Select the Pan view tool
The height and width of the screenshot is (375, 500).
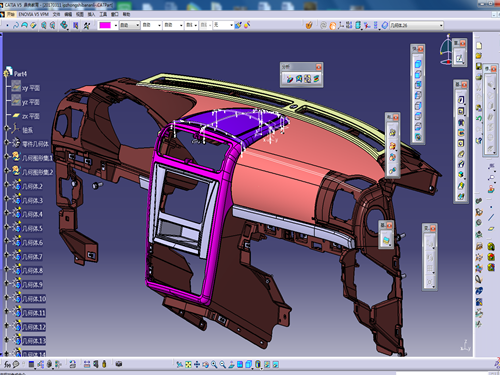(x=197, y=365)
